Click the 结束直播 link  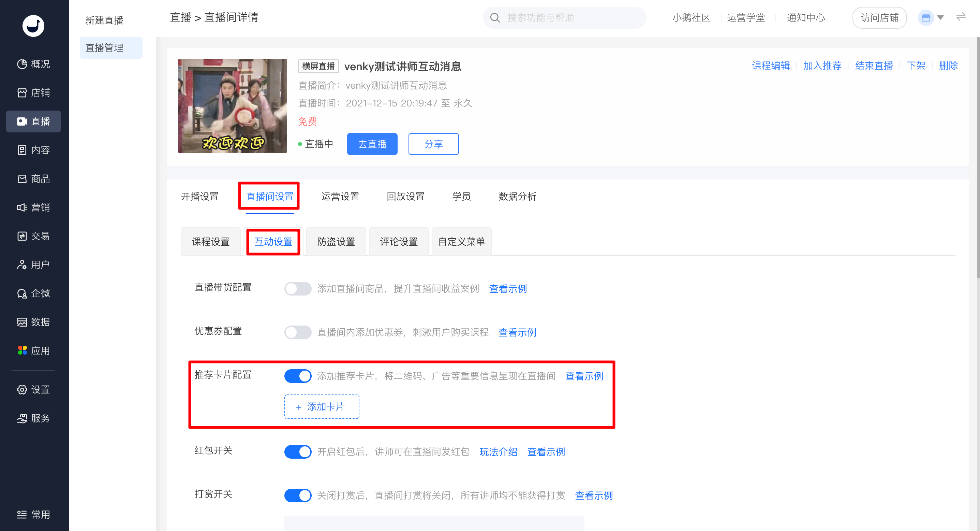click(874, 66)
